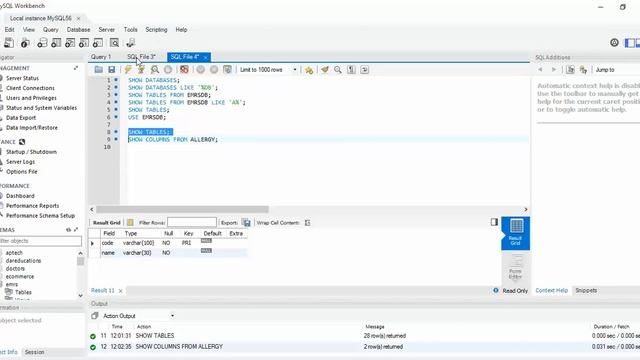The width and height of the screenshot is (640, 360).
Task: Open Dashboard in Performance section
Action: pyautogui.click(x=20, y=196)
